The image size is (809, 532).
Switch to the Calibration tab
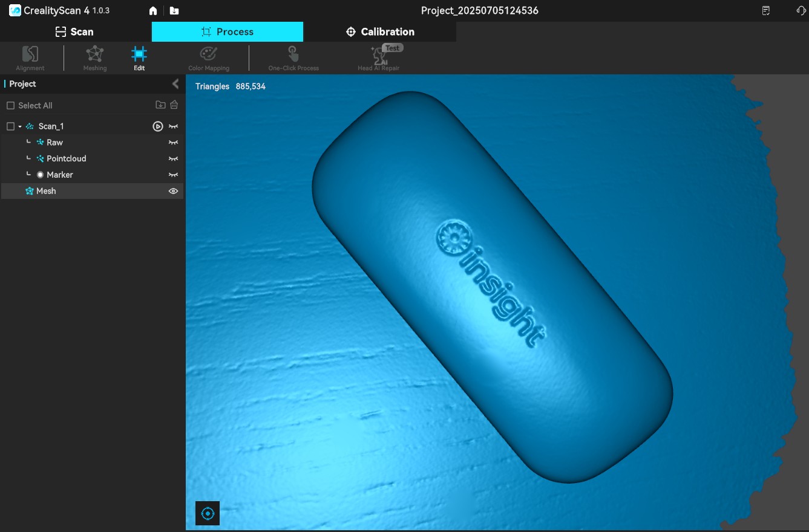point(380,32)
